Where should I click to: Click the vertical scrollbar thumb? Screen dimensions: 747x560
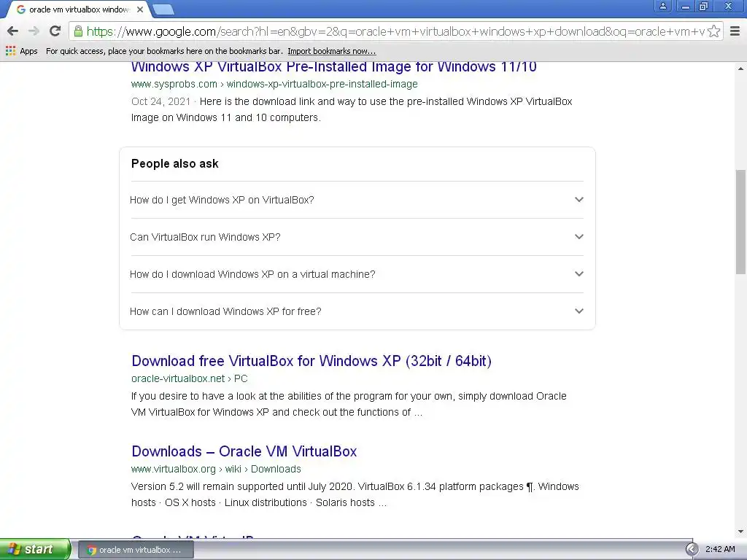pos(740,222)
